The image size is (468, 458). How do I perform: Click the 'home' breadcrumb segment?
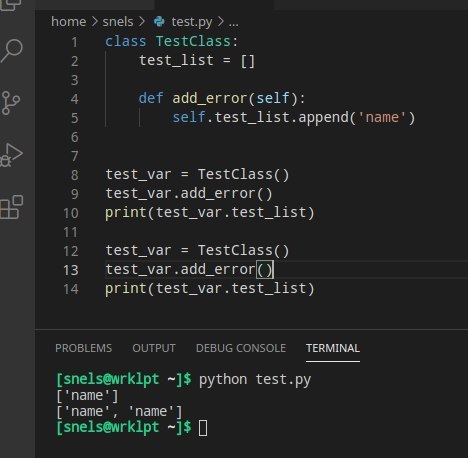(69, 22)
